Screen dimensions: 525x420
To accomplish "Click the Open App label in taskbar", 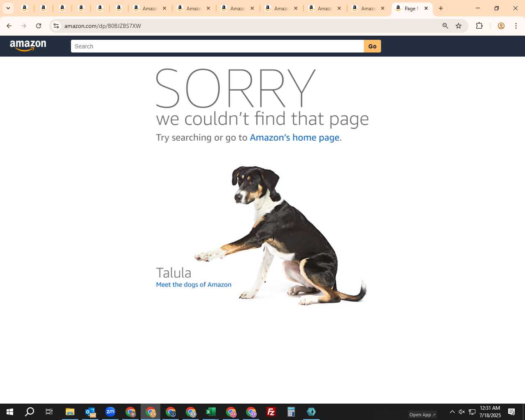I will pos(422,415).
